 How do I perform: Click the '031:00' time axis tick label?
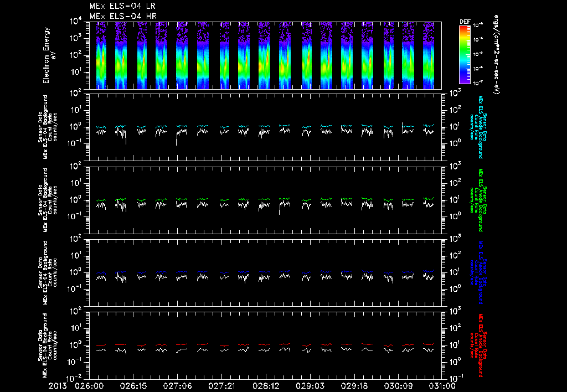click(x=441, y=386)
